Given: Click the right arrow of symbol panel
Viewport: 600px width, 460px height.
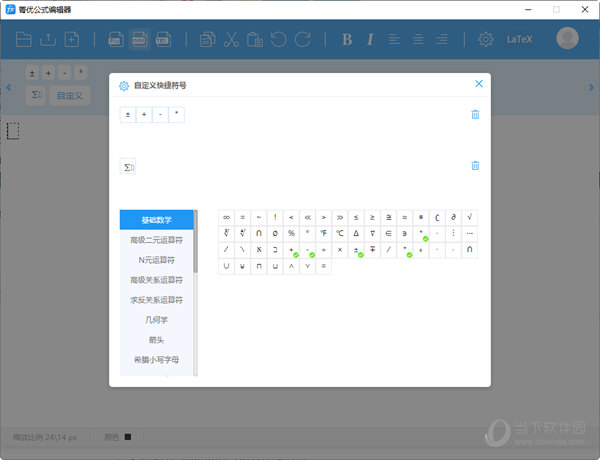Looking at the screenshot, I should [x=591, y=88].
